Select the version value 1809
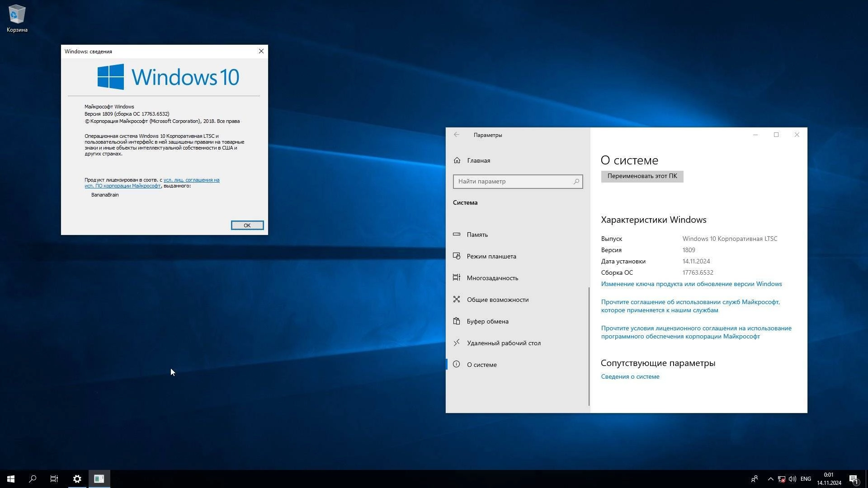Screen dimensions: 868x488 pos(689,250)
